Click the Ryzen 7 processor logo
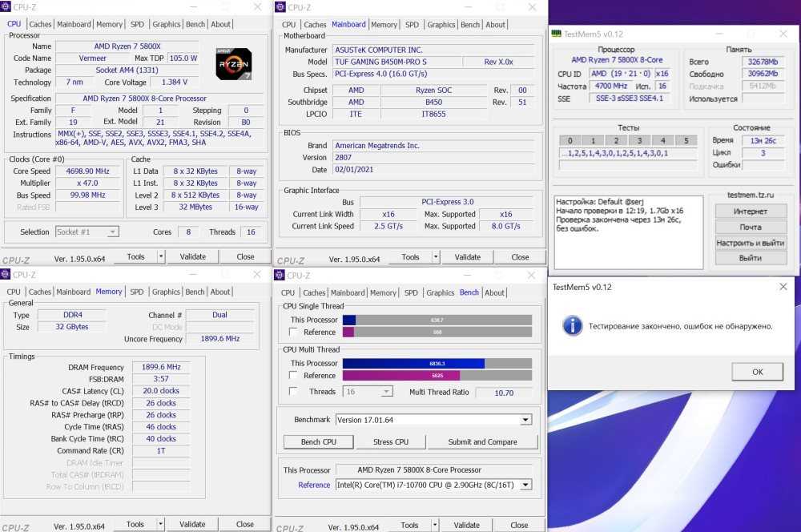Screen dimensions: 801x532 [233, 64]
